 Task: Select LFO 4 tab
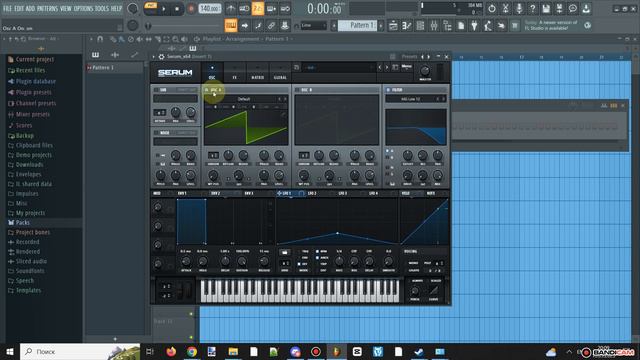point(373,193)
